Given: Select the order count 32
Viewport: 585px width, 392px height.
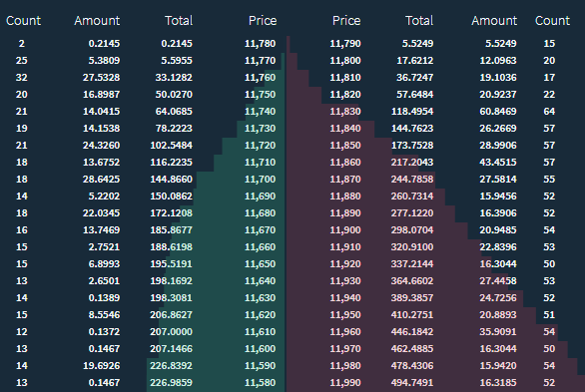Looking at the screenshot, I should [22, 78].
